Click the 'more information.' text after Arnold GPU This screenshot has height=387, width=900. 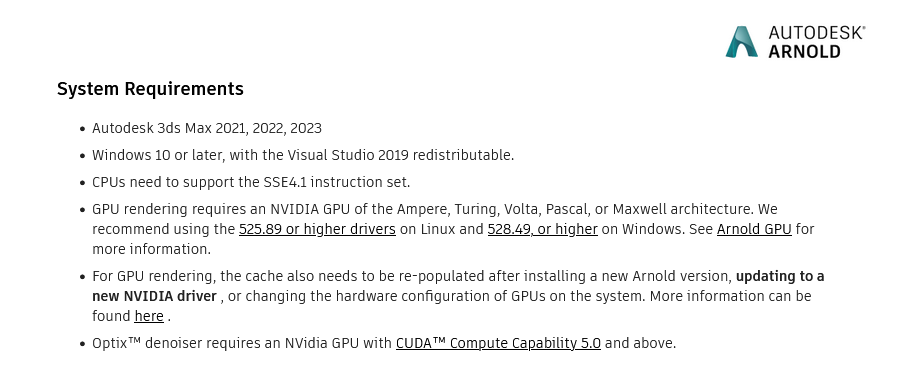tap(152, 249)
